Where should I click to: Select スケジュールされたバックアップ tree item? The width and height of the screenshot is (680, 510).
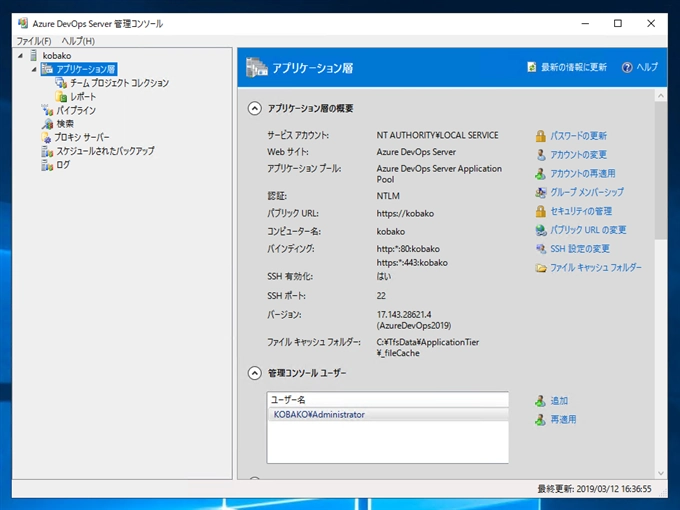(105, 151)
